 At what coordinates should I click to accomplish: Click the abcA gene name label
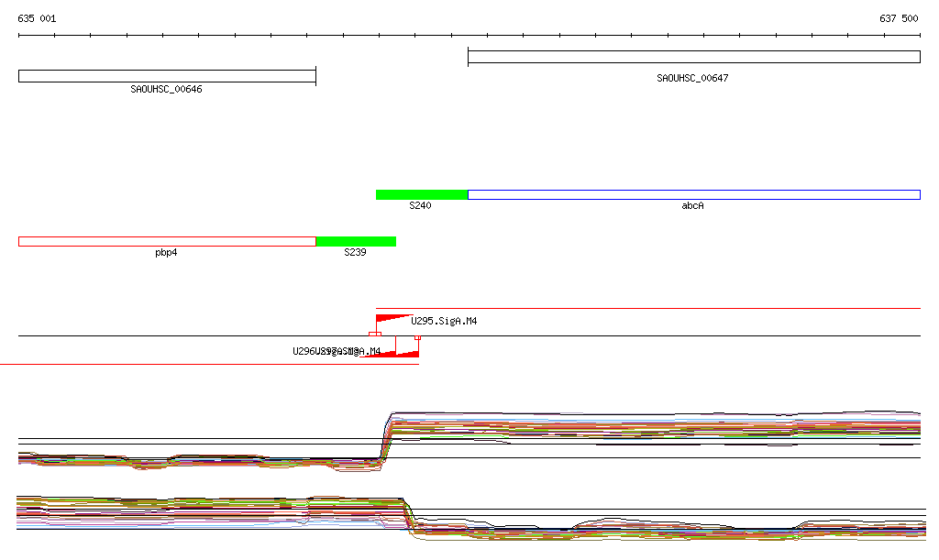692,206
